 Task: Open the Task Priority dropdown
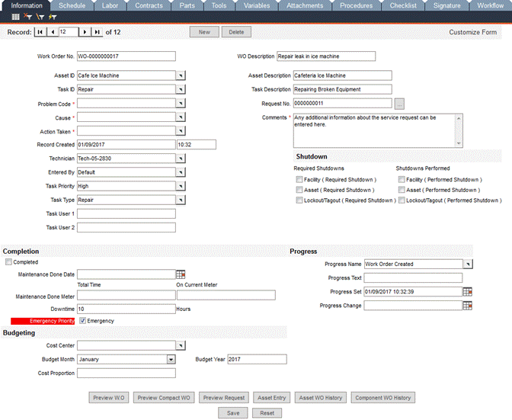point(181,186)
